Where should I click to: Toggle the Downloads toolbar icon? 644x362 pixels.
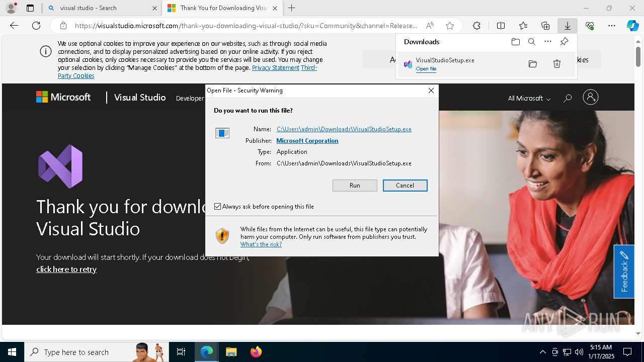[568, 26]
